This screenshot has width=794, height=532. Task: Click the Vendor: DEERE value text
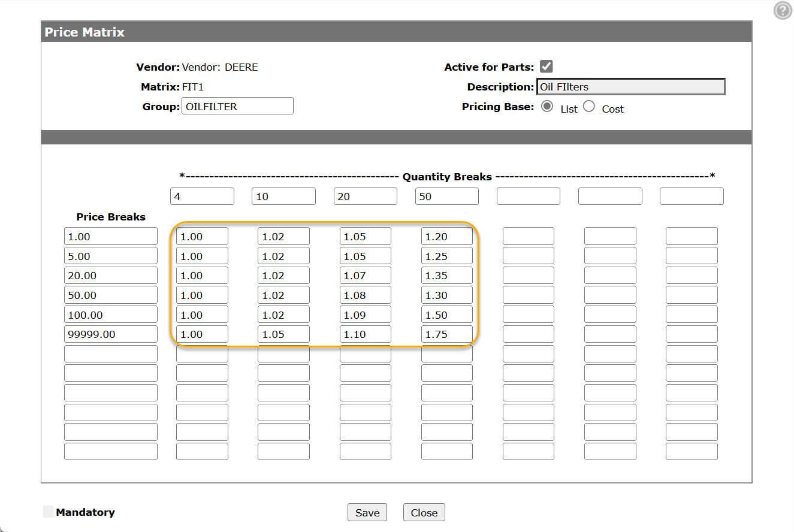(220, 67)
